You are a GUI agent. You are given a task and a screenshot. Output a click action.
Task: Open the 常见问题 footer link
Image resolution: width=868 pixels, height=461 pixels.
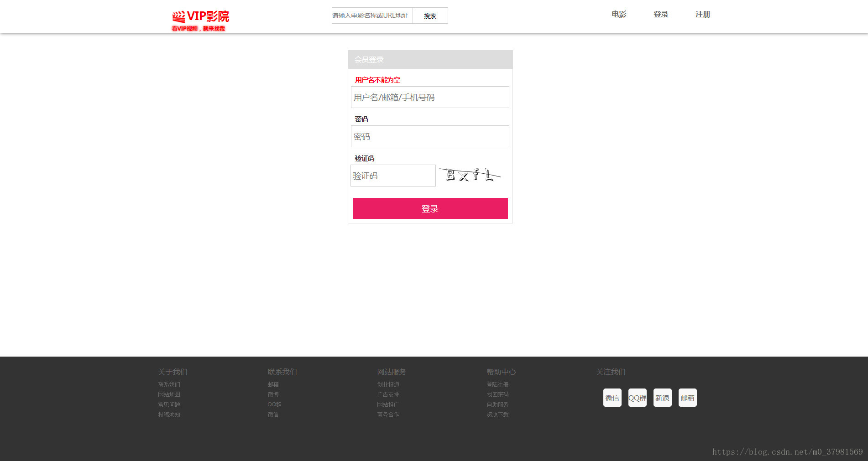click(x=169, y=404)
